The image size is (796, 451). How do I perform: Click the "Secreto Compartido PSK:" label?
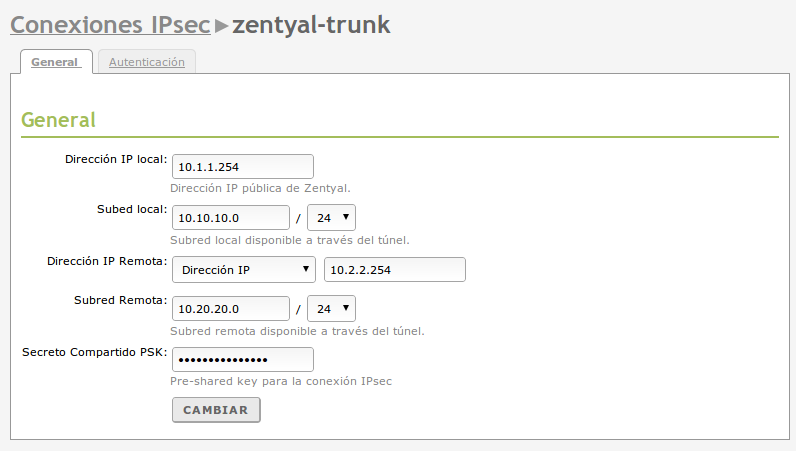point(94,351)
